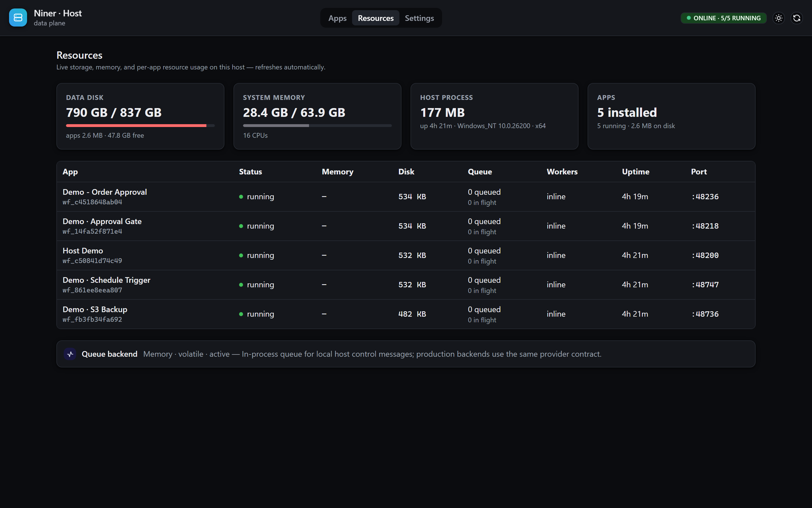Click running status dot for Host Demo

241,255
